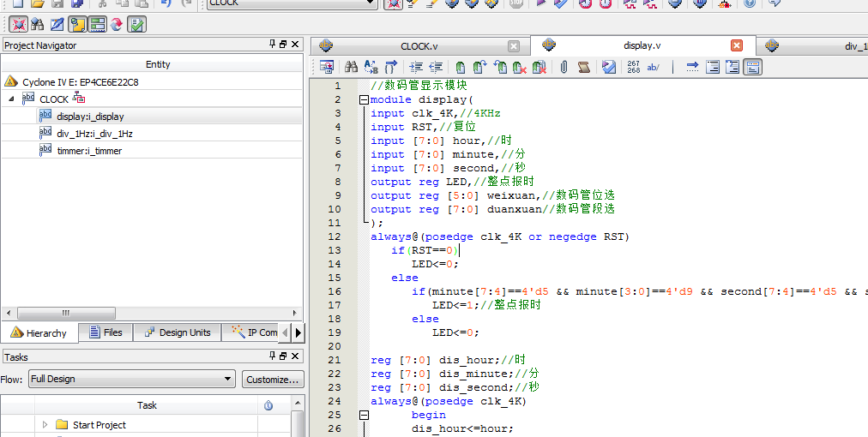Image resolution: width=868 pixels, height=437 pixels.
Task: Toggle bookmark in editor toolbar
Action: 460,67
